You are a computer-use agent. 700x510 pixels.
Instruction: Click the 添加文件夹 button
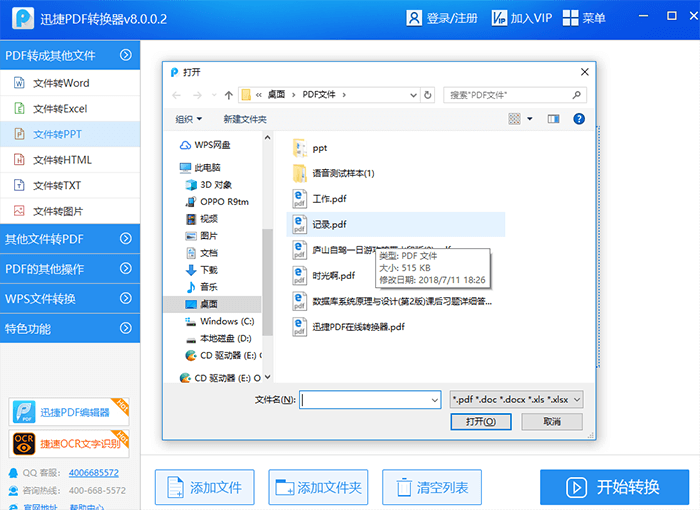click(x=318, y=487)
